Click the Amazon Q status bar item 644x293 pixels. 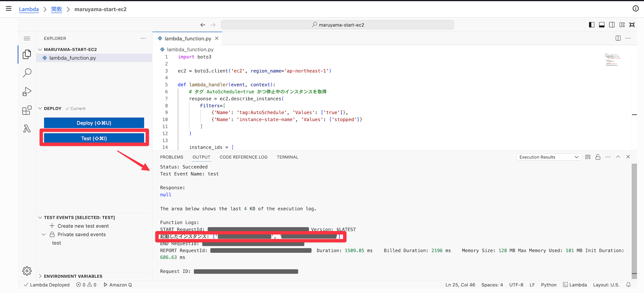pyautogui.click(x=118, y=285)
